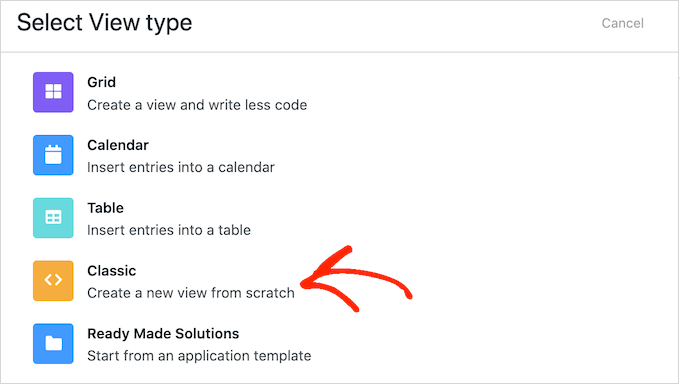The height and width of the screenshot is (385, 680).
Task: Click the divider line under the header
Action: click(x=340, y=52)
